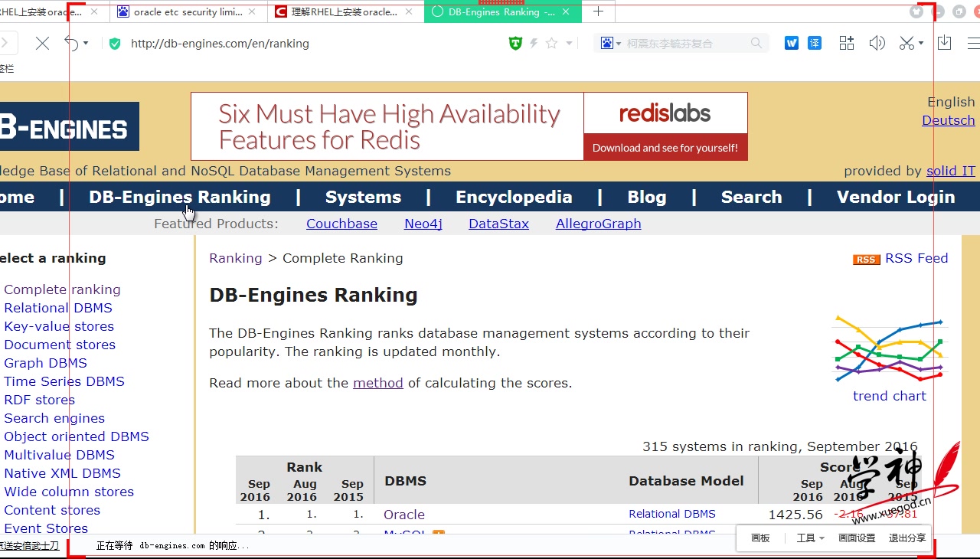980x559 pixels.
Task: Open the 工具 dropdown in sharing toolbar
Action: 810,538
